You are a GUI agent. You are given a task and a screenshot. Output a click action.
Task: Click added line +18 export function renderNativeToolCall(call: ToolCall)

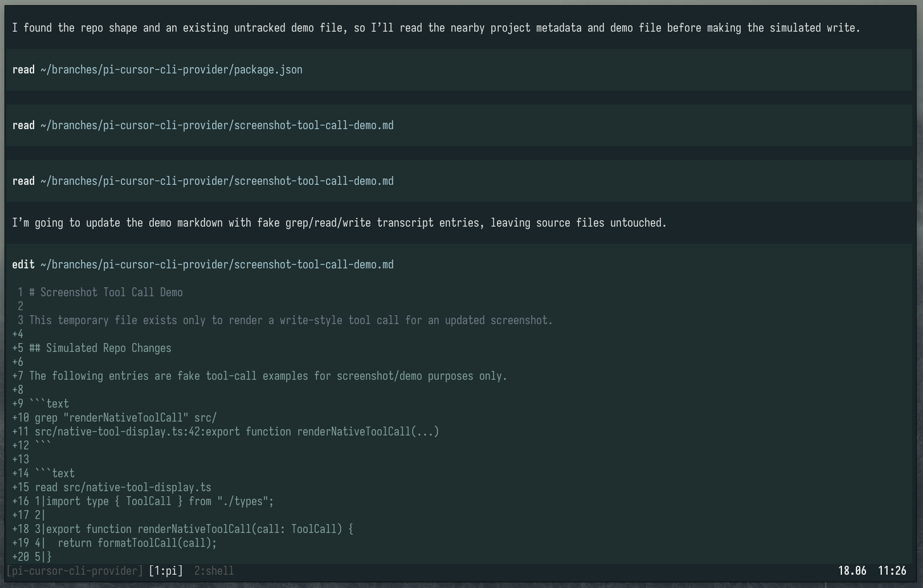(183, 529)
